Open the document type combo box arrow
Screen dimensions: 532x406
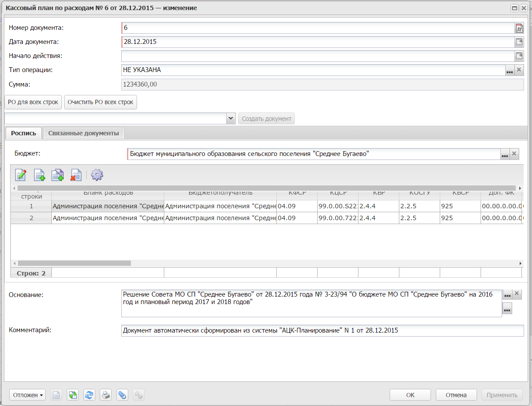point(231,119)
